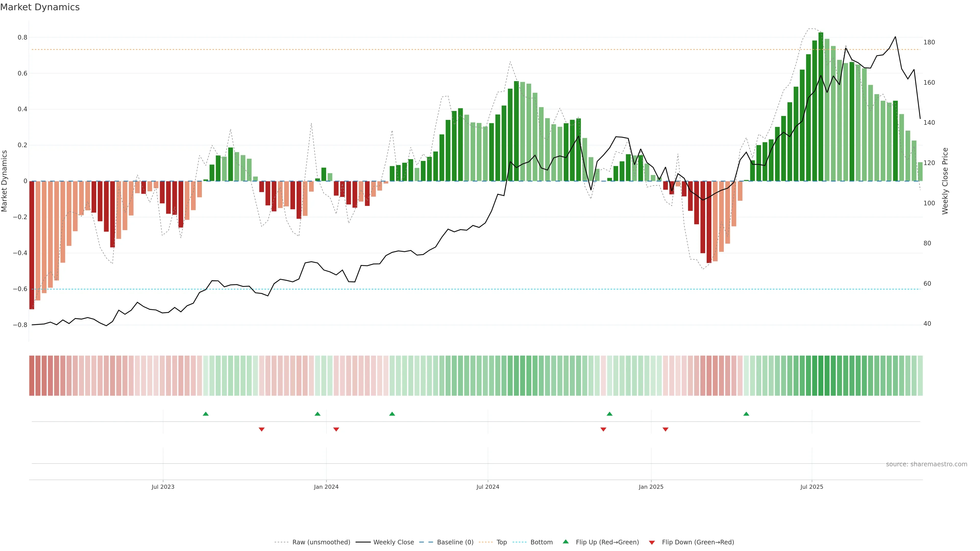Viewport: 980px width, 551px height.
Task: Click the first red flip-down triangle marker
Action: (x=261, y=429)
